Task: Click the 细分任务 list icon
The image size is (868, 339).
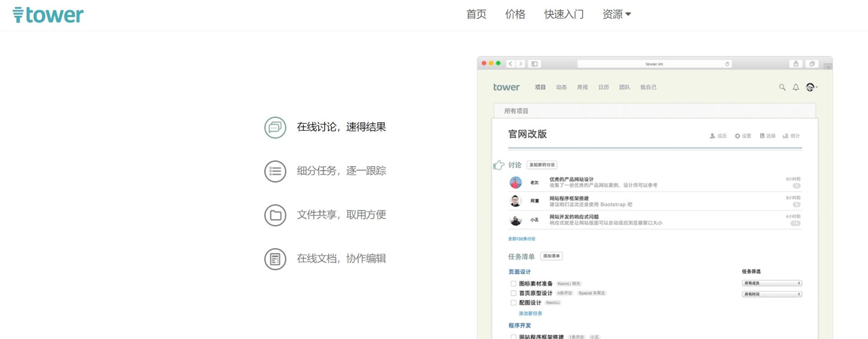Action: (275, 171)
